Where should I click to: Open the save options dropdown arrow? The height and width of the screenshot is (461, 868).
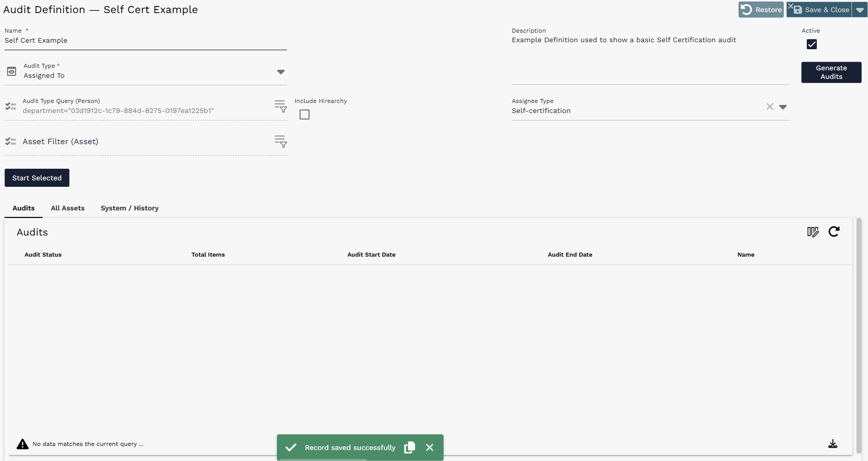tap(860, 10)
